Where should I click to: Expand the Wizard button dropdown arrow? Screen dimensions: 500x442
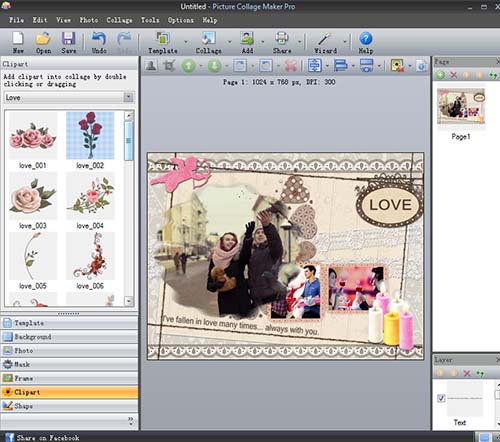[345, 42]
